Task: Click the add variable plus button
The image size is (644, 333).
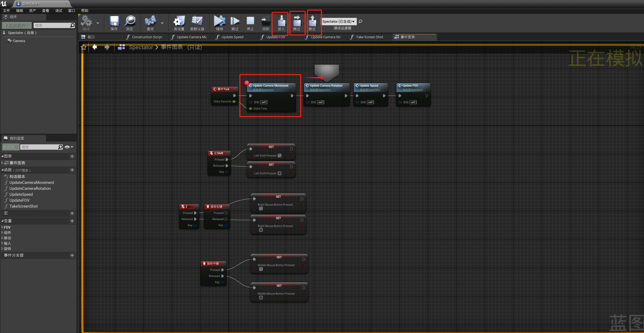Action: [72, 221]
